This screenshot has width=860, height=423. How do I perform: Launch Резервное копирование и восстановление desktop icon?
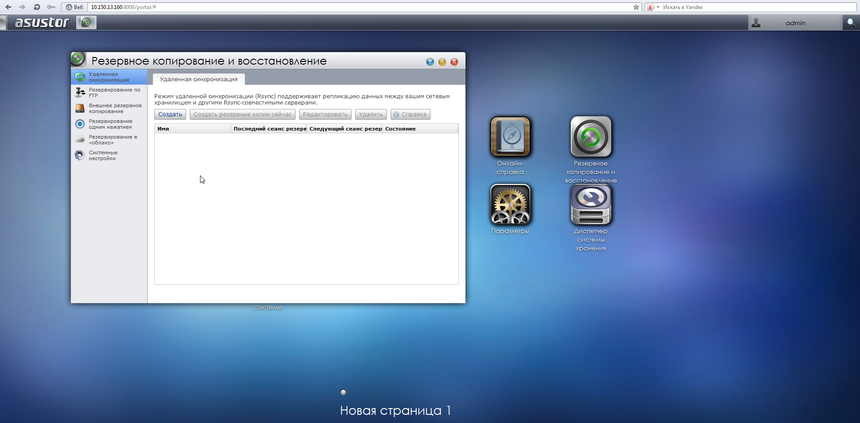click(x=591, y=137)
